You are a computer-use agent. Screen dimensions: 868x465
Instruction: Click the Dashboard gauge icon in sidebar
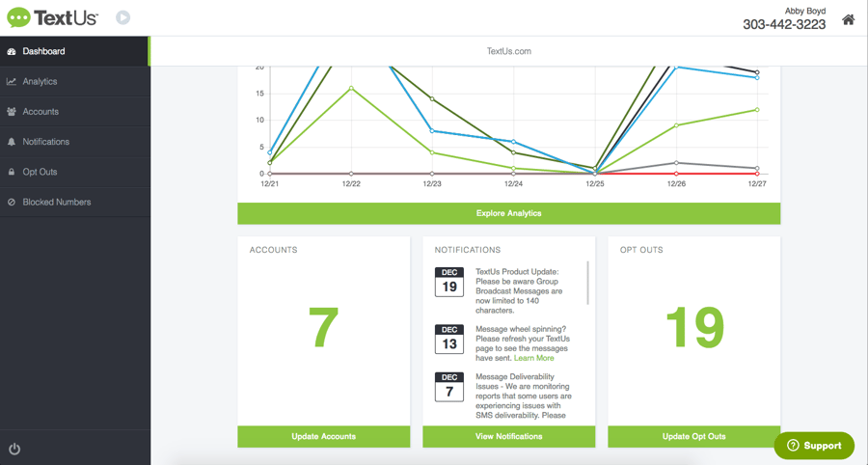(x=11, y=51)
